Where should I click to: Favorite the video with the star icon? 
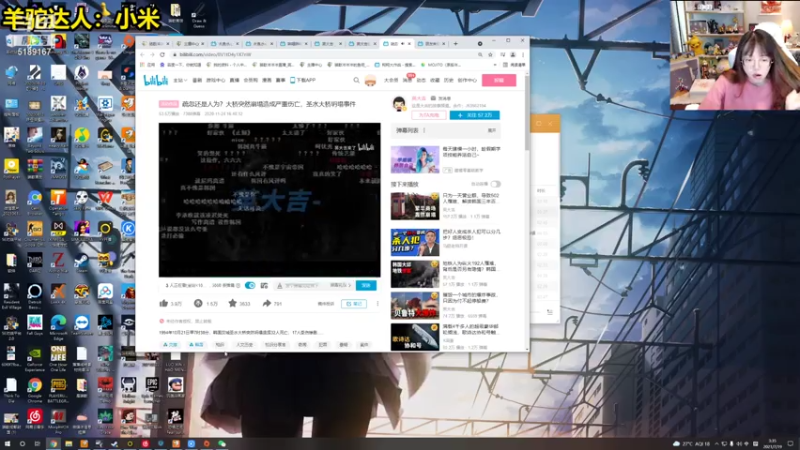point(233,303)
